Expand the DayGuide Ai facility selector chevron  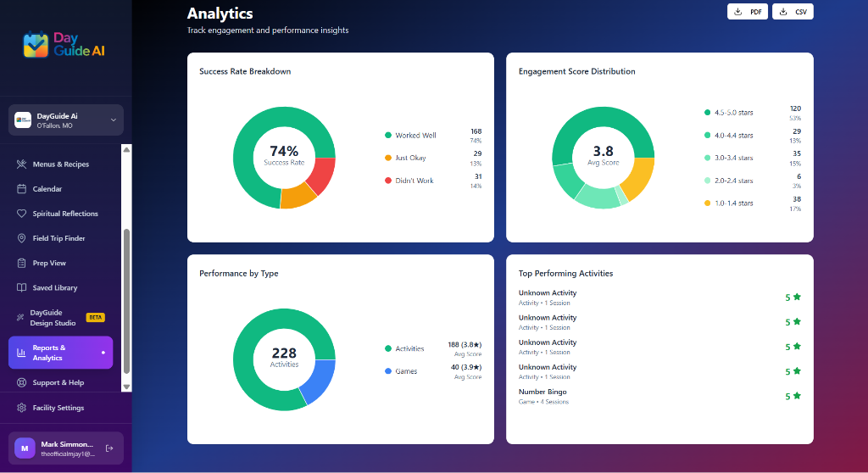114,120
